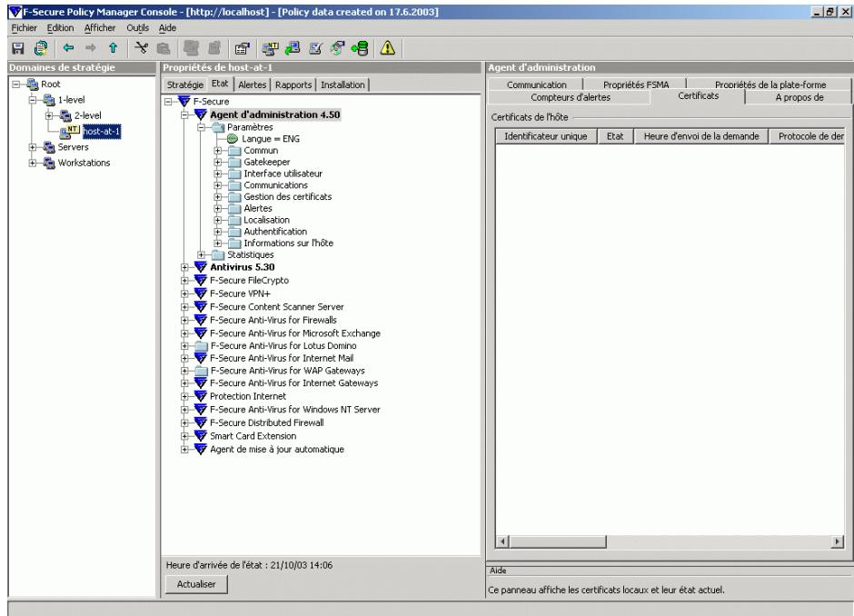
Task: Open the Outils menu
Action: click(x=137, y=28)
